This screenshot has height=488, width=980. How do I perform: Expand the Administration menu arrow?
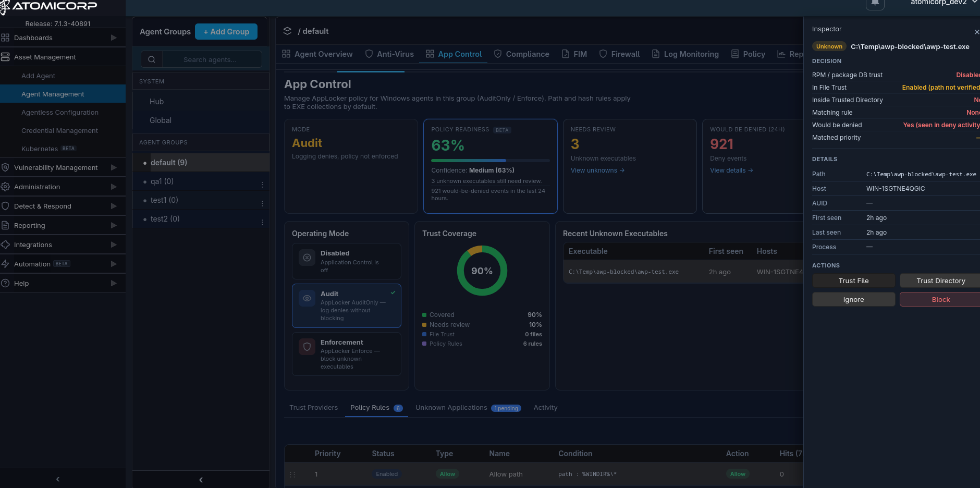coord(114,187)
